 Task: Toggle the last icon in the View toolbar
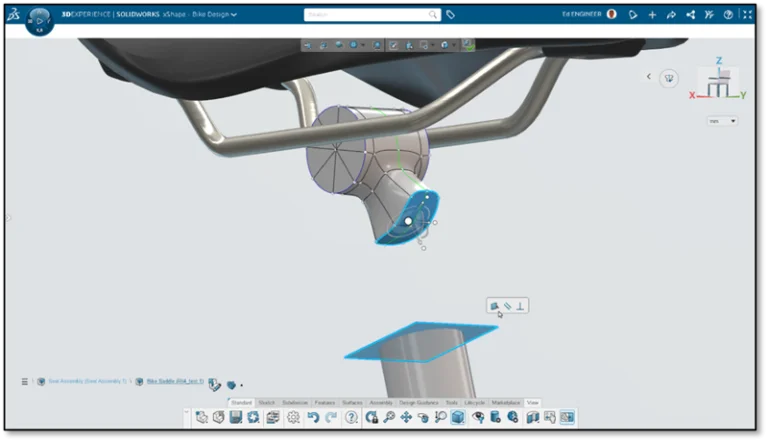tap(567, 418)
